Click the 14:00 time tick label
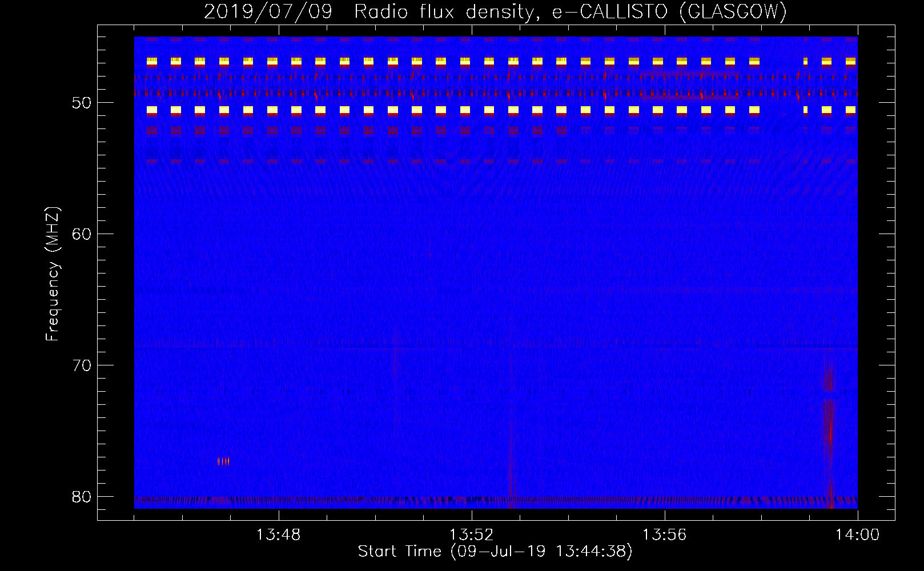Screen dimensions: 924x571 pos(857,535)
